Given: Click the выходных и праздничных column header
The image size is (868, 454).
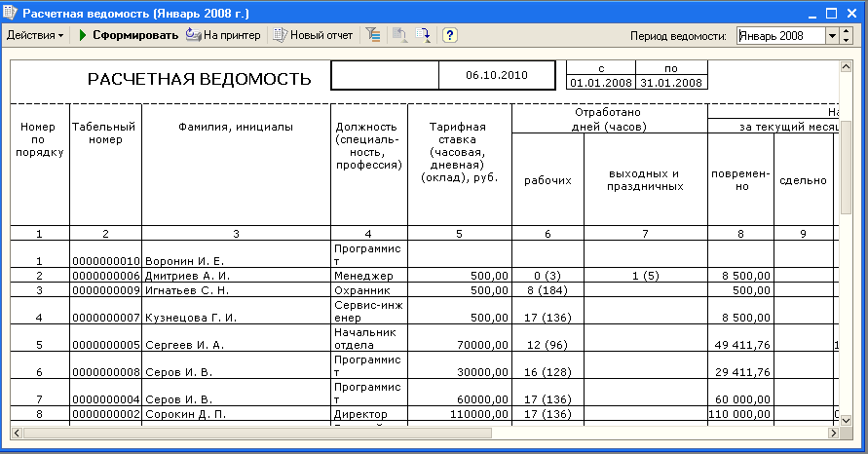Looking at the screenshot, I should tap(646, 180).
